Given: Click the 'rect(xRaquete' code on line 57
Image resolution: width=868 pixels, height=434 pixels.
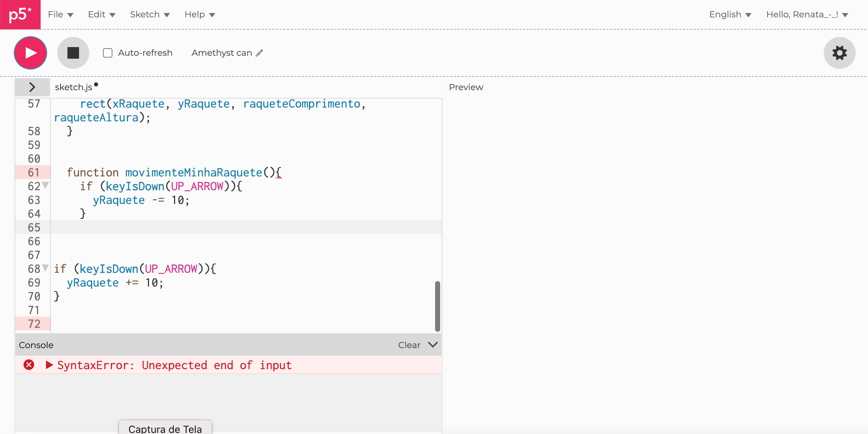Looking at the screenshot, I should point(122,104).
